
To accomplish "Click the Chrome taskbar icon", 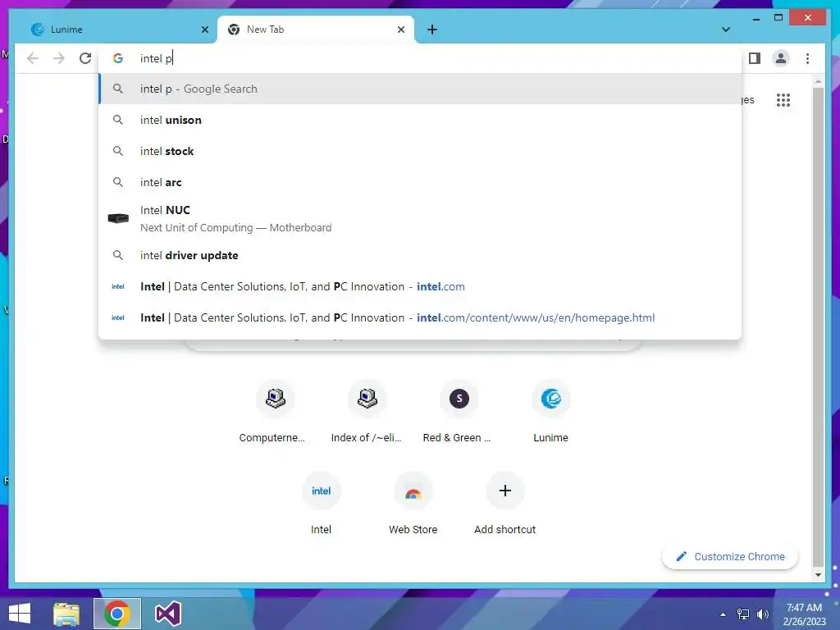I will 116,614.
